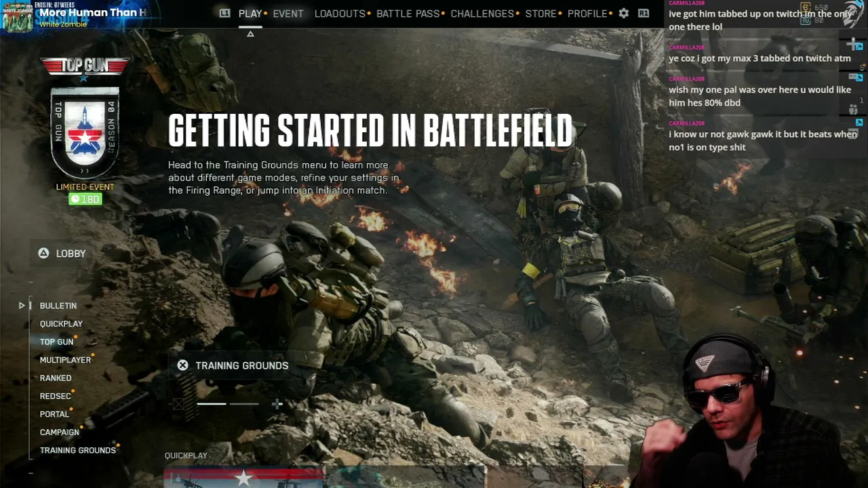Click the gold B currency icon
The width and height of the screenshot is (868, 488).
coord(805,7)
